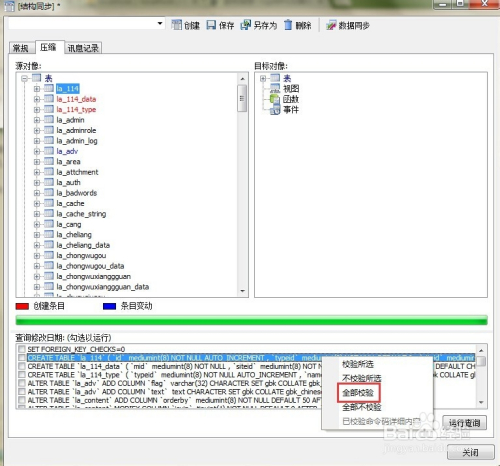Expand the la_adv table node
Screen dimensions: 500x466
coord(37,151)
